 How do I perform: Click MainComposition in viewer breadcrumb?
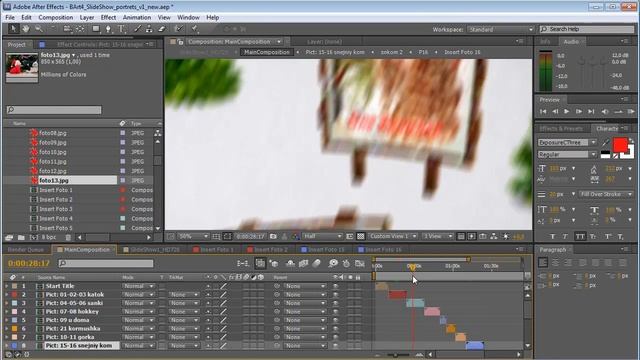tap(266, 52)
